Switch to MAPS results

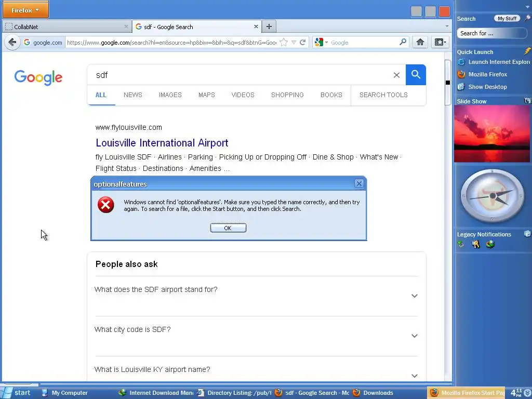coord(207,95)
